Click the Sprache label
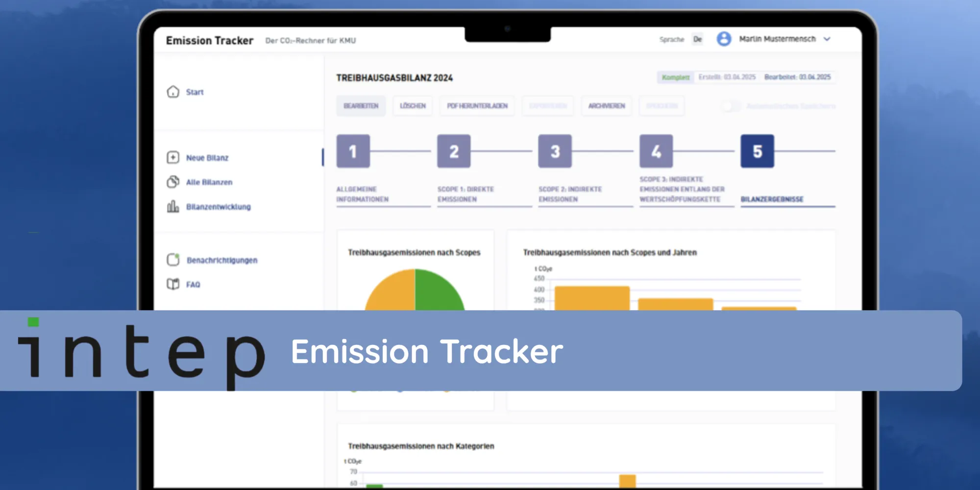 click(x=672, y=39)
